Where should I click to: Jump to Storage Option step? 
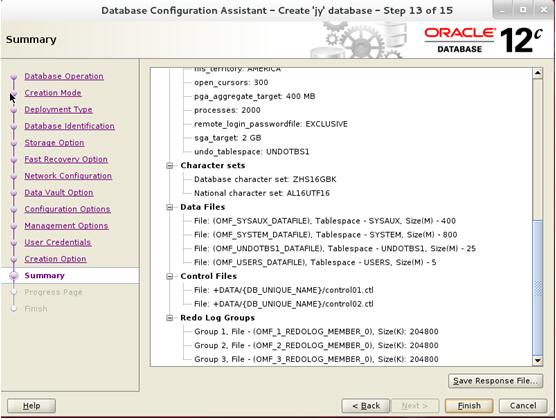54,143
